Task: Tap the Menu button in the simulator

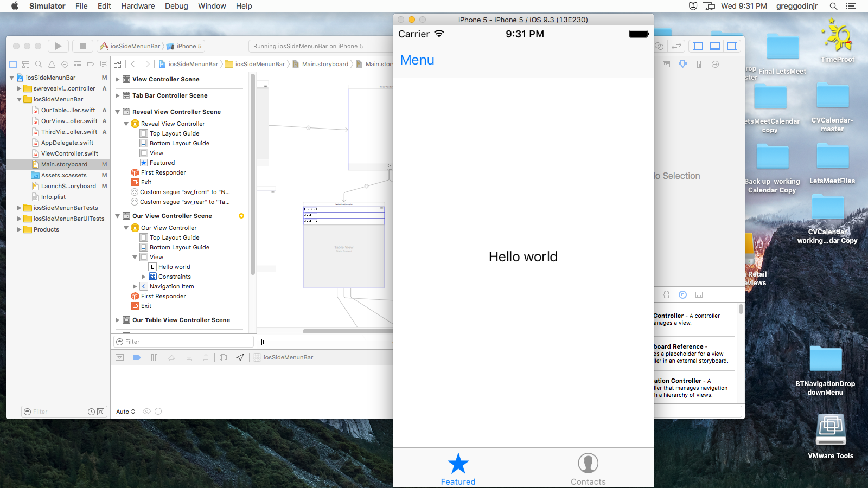Action: 417,60
